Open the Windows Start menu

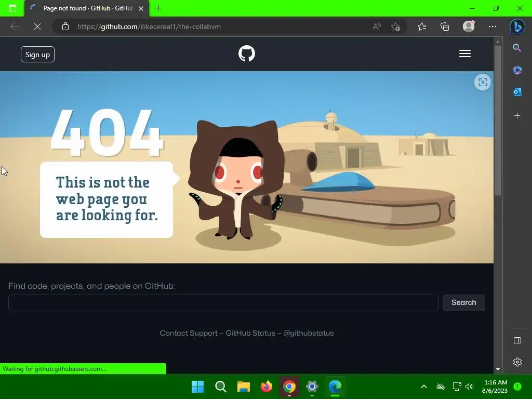[x=197, y=387]
